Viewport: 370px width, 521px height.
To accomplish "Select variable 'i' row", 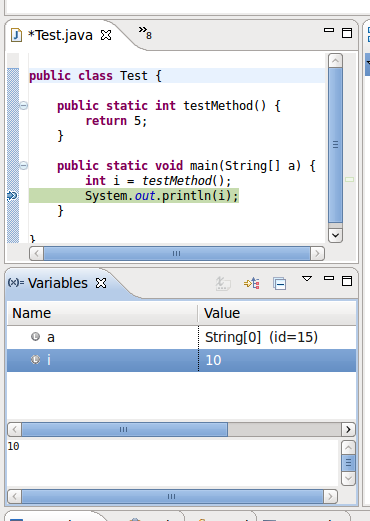I will [x=181, y=360].
